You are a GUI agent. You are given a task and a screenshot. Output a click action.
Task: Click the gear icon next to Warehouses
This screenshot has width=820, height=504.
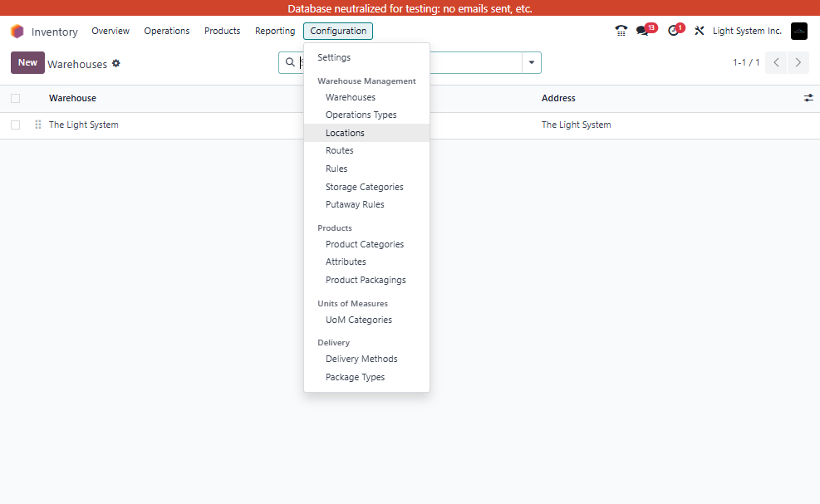click(116, 63)
